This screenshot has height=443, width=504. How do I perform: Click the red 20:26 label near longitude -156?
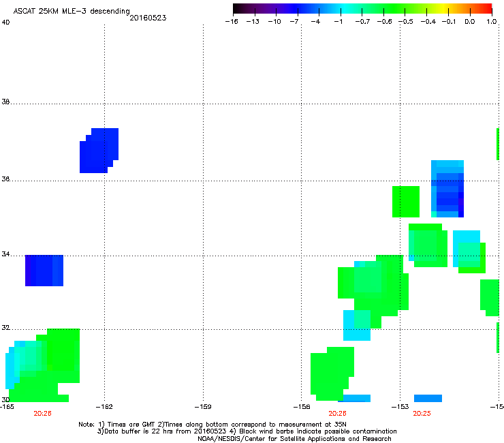pyautogui.click(x=338, y=414)
